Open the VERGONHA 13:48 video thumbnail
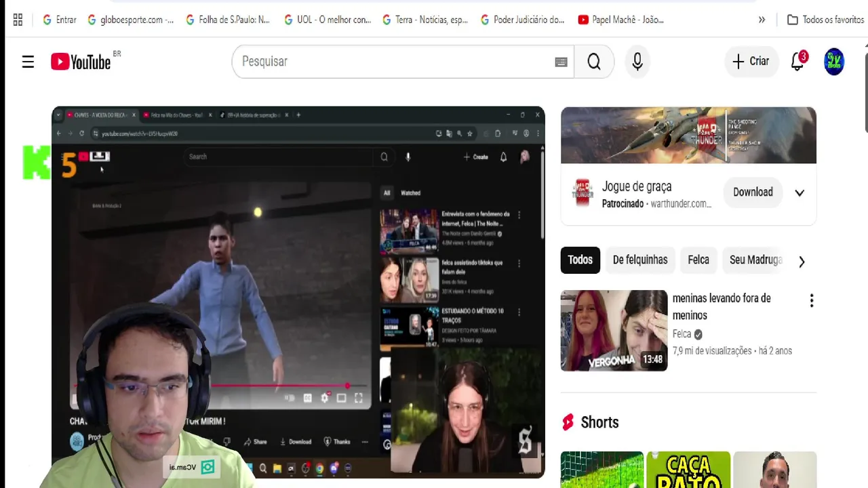Viewport: 868px width, 488px height. click(614, 331)
